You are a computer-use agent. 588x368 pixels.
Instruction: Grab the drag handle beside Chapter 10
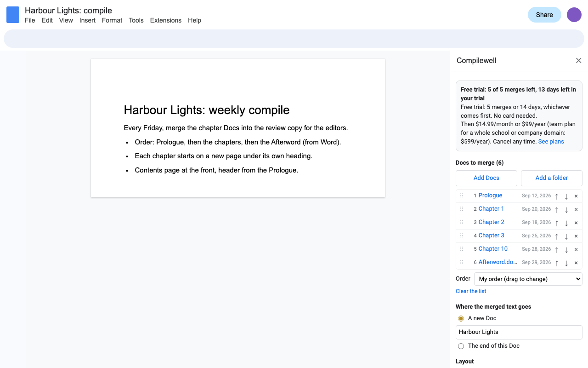coord(462,249)
